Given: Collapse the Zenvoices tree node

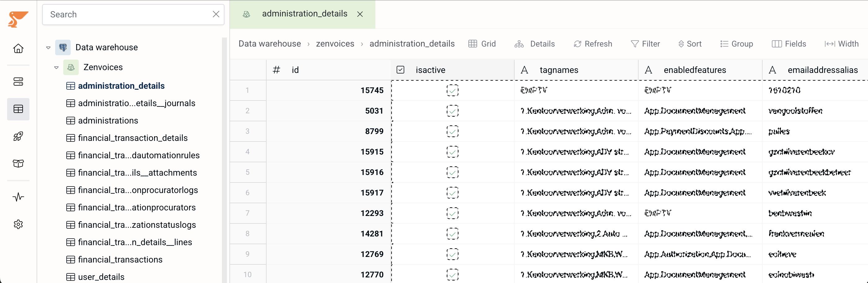Looking at the screenshot, I should [56, 67].
